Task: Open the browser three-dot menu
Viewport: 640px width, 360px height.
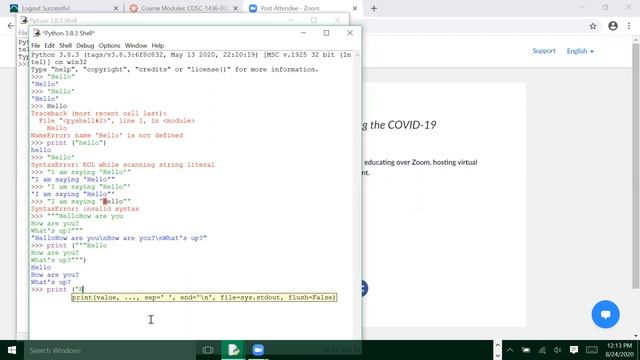Action: [629, 26]
